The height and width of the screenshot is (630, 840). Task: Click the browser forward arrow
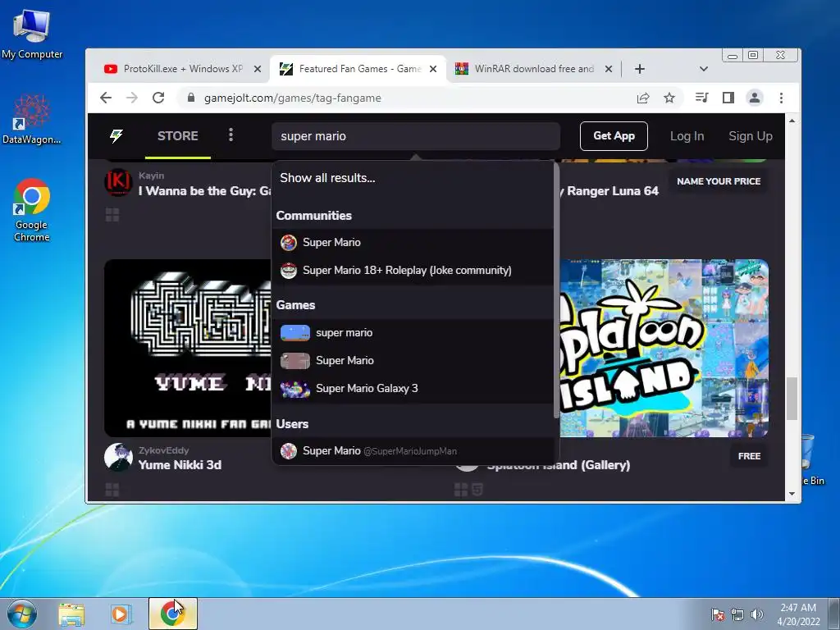click(x=132, y=98)
